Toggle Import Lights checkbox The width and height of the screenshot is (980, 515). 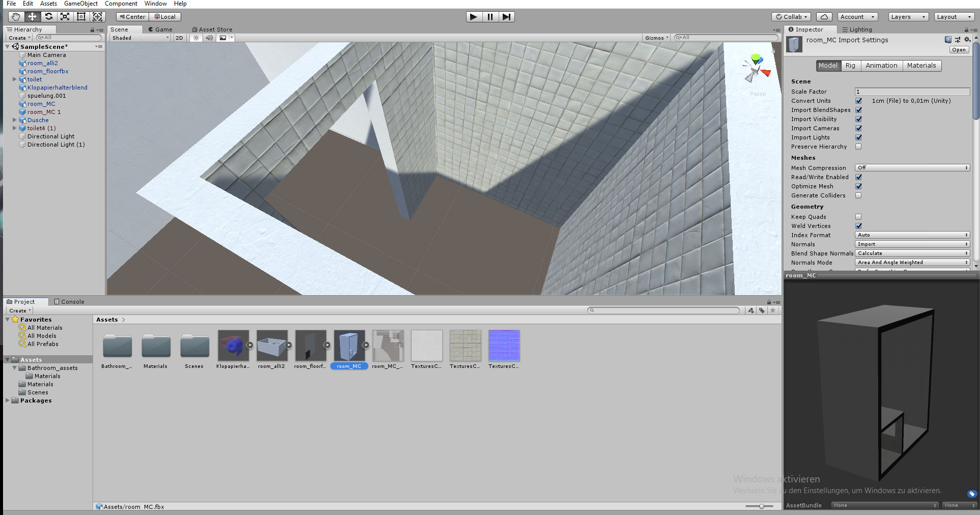point(858,137)
